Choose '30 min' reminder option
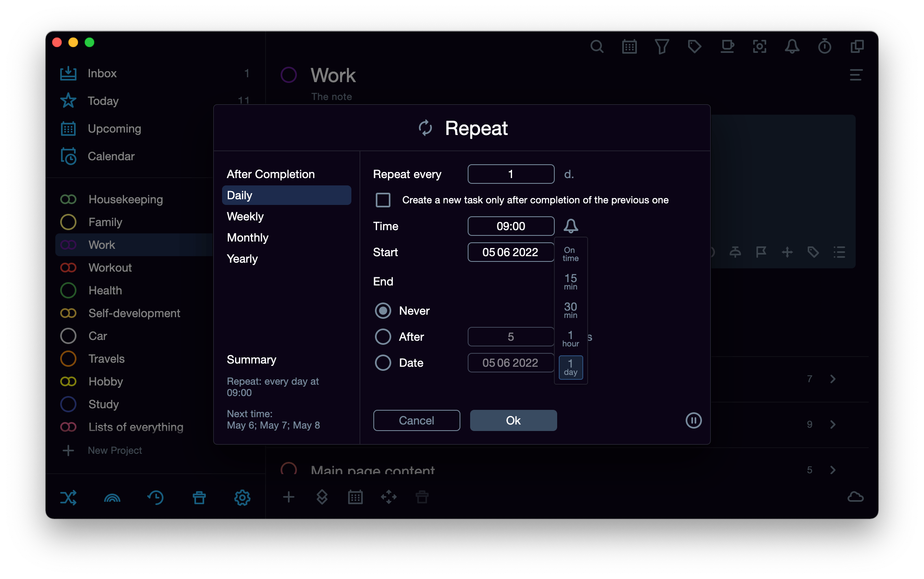 [570, 310]
